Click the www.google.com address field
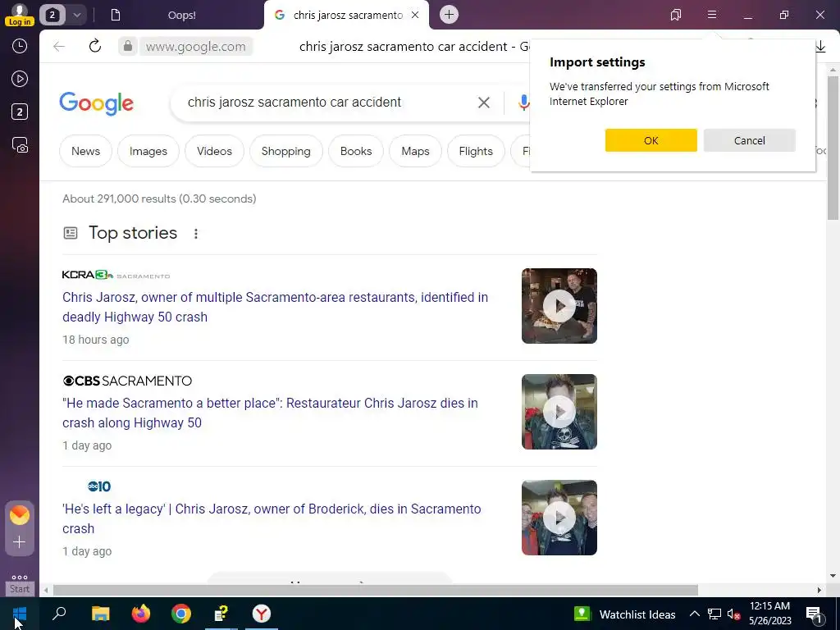Image resolution: width=840 pixels, height=630 pixels. click(196, 47)
